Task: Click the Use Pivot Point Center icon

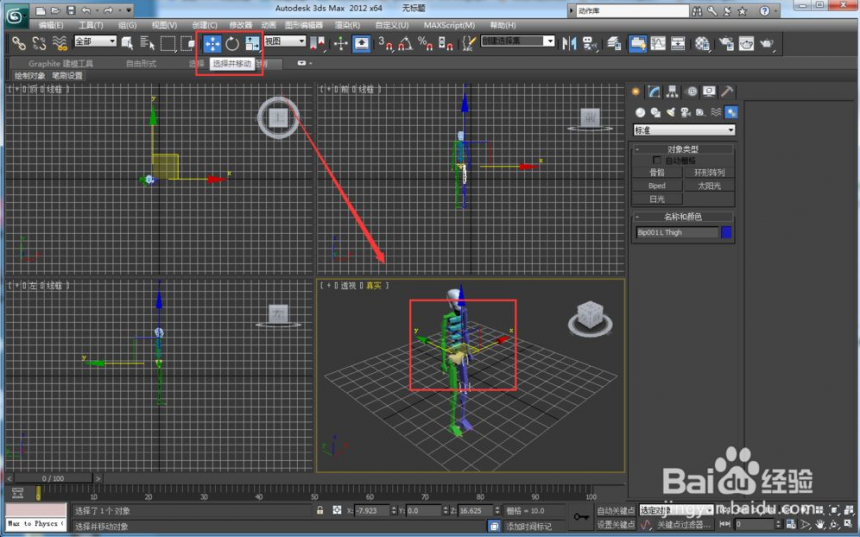Action: [x=318, y=43]
